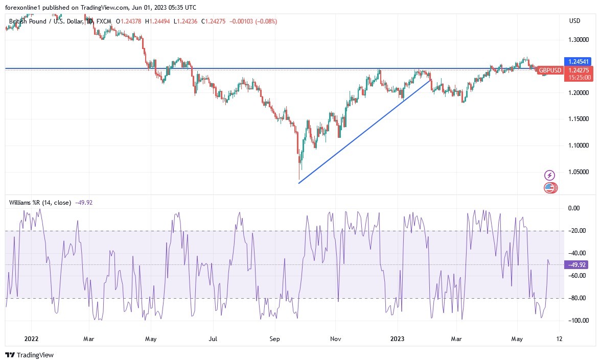Click the FXCM exchange label in header
This screenshot has height=364, width=601.
click(x=104, y=21)
